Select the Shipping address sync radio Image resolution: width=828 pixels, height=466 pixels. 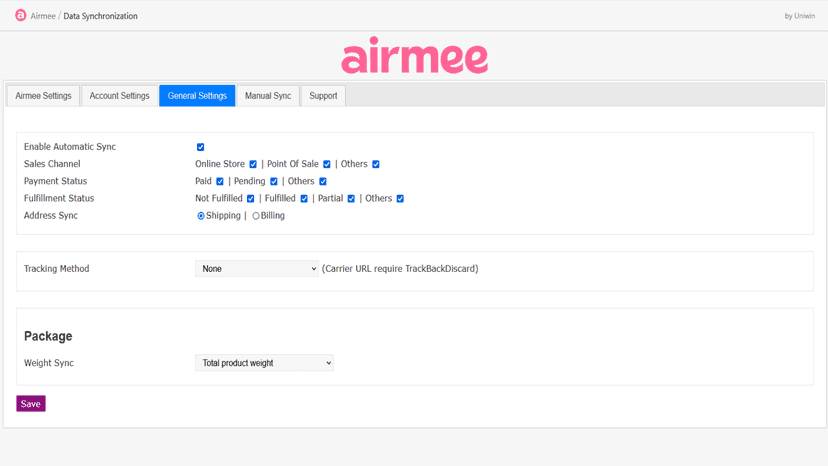[201, 216]
